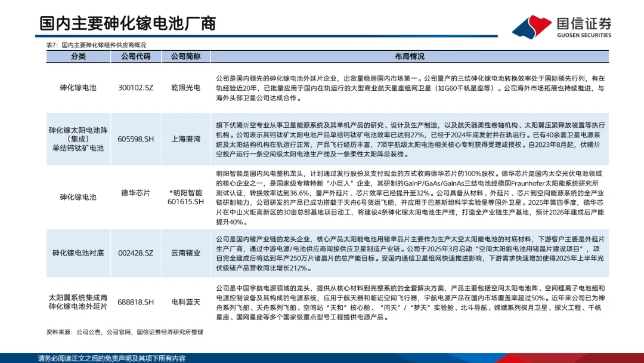This screenshot has width=644, height=363.
Task: Click the 太阳翼系统集成商 砷化镓电池外延片 category cell
Action: 78,302
